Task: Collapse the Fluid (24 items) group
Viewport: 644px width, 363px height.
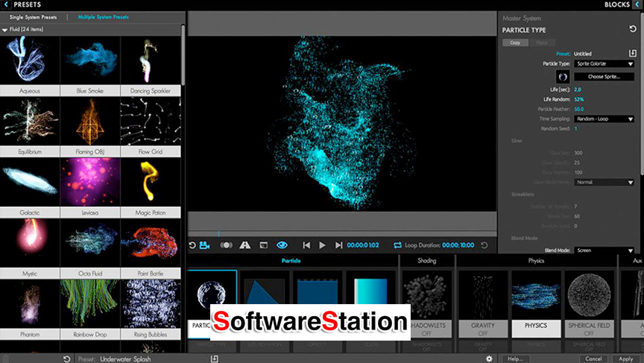Action: [4, 30]
